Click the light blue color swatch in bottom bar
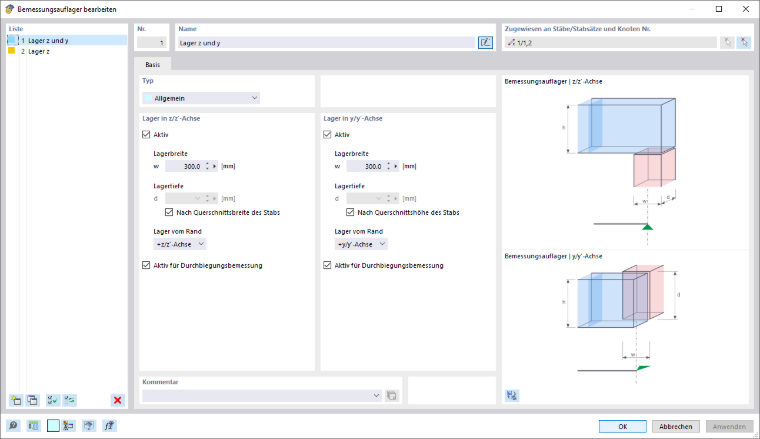760x439 pixels. click(53, 426)
